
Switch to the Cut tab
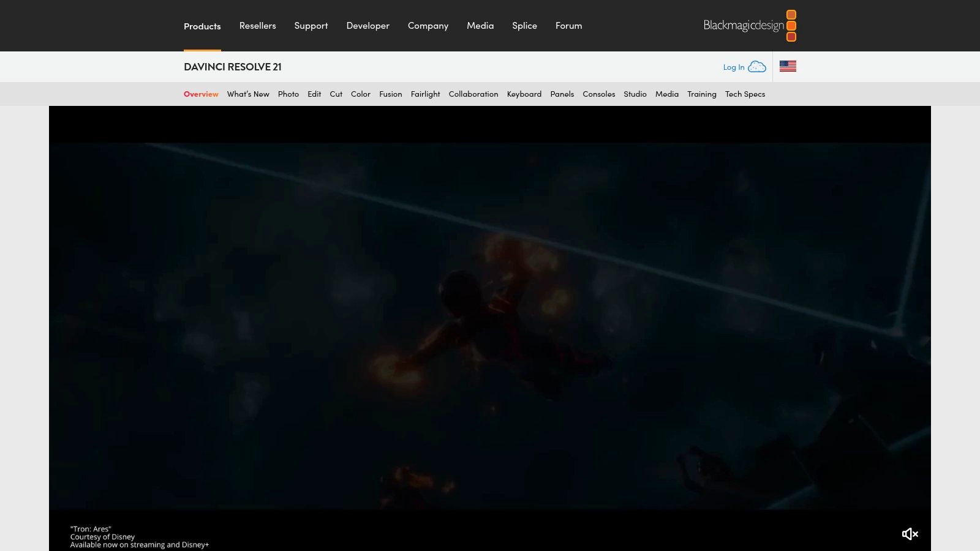(x=336, y=94)
